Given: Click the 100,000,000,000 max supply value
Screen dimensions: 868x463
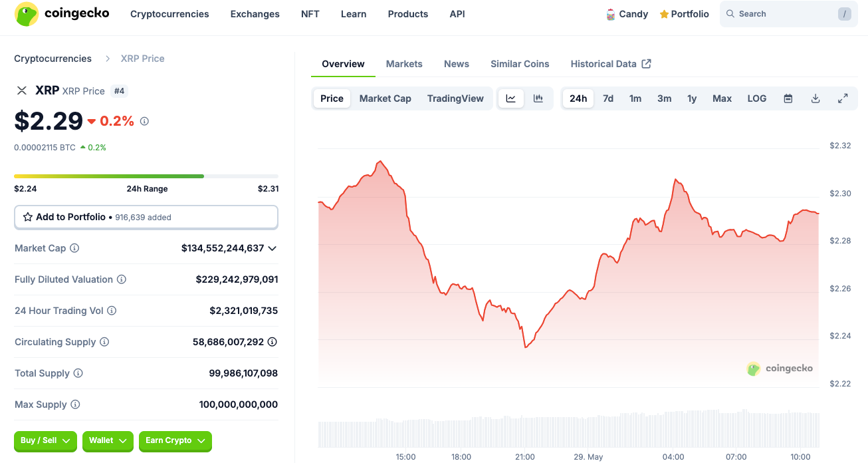Looking at the screenshot, I should coord(239,404).
